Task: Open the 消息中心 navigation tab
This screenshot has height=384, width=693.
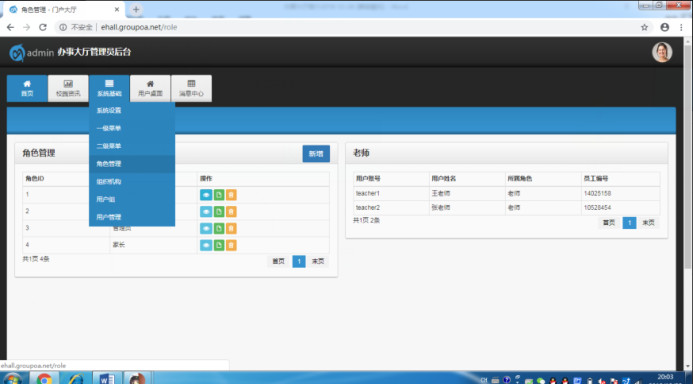Action: coord(191,88)
